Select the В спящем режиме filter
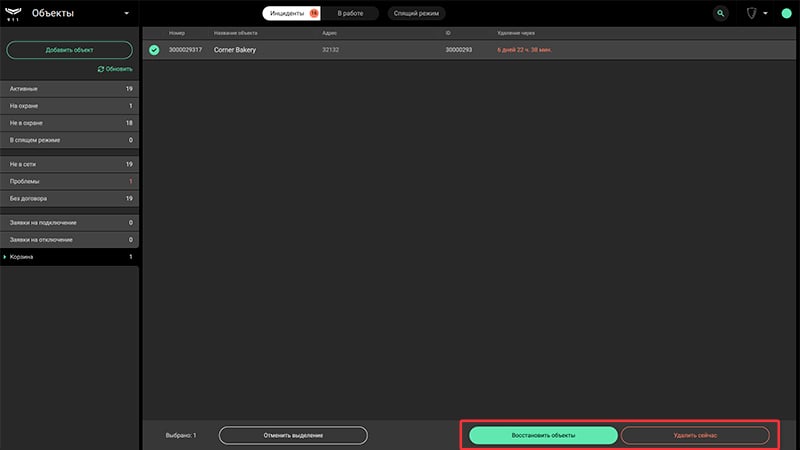 69,140
